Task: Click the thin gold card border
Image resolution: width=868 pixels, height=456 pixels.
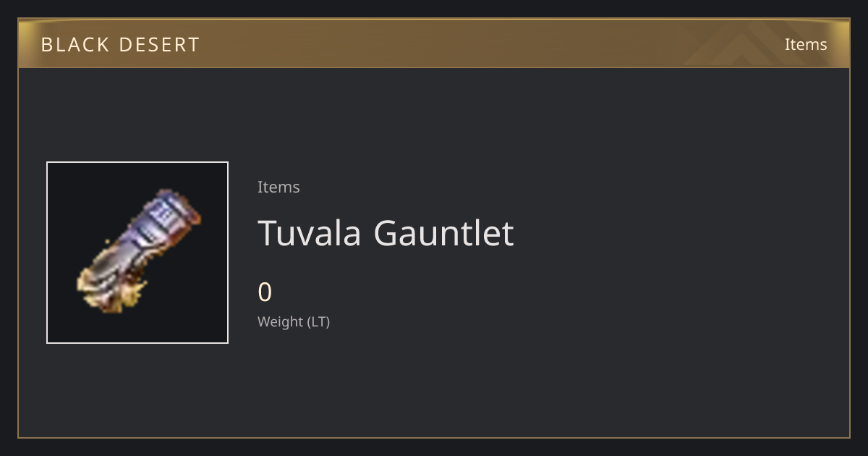Action: tap(434, 437)
